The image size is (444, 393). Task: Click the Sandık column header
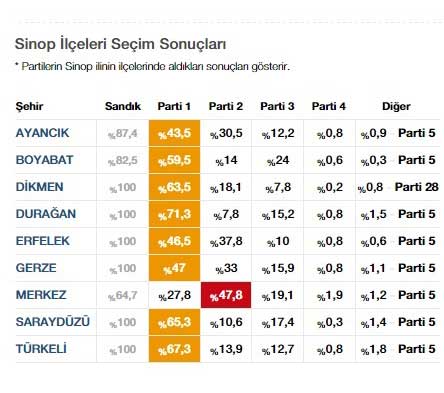point(123,106)
